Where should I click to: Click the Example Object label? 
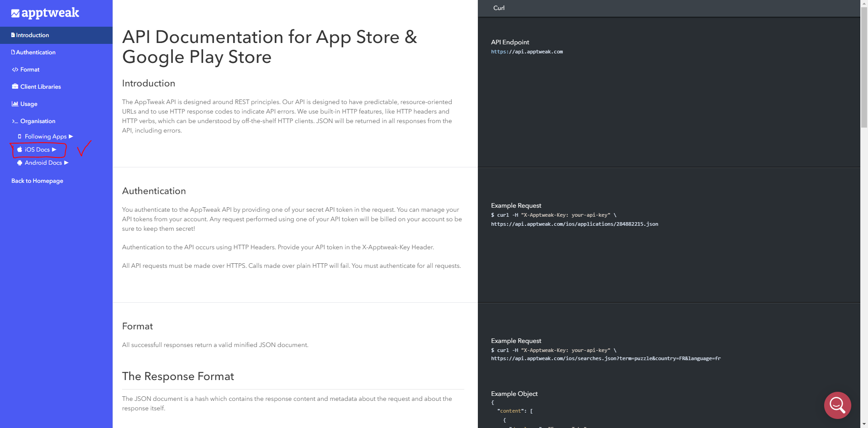coord(514,394)
